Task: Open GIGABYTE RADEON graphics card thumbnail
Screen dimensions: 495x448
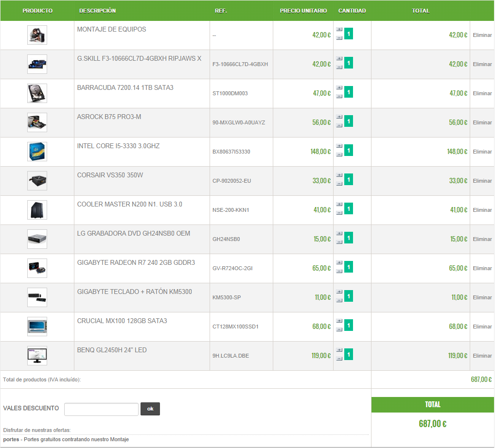Action: point(37,269)
